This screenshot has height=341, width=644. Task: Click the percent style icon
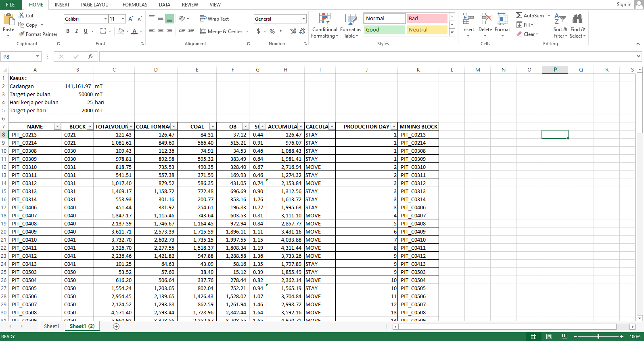point(272,32)
